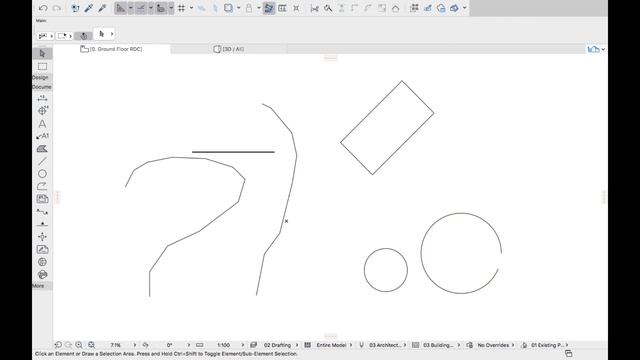
Task: Activate the Find and Select tool icon
Action: click(76, 8)
